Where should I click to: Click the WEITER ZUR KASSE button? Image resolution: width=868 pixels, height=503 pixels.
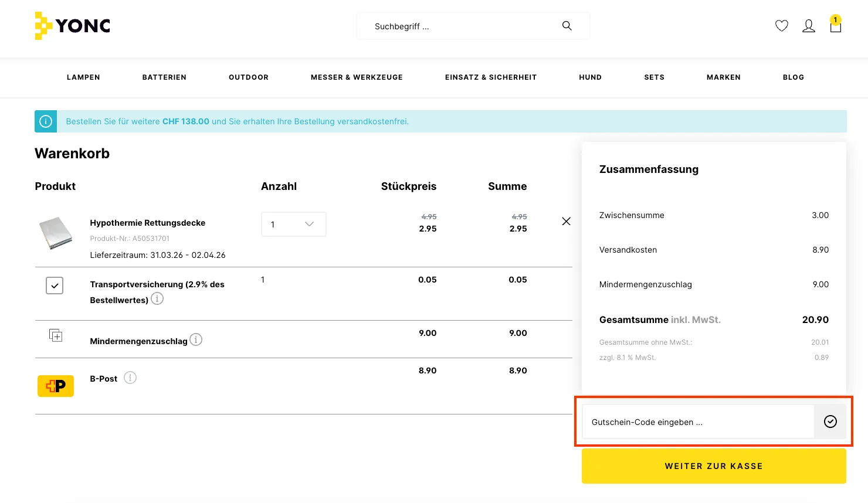coord(714,466)
